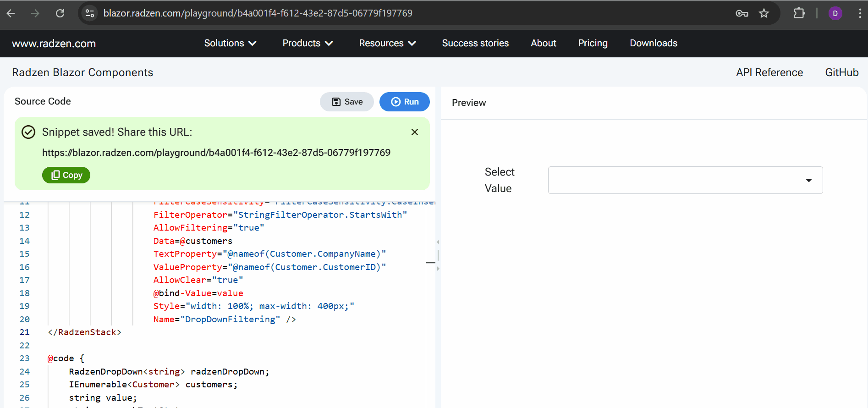This screenshot has height=408, width=868.
Task: Open the Downloads menu item
Action: pyautogui.click(x=653, y=43)
